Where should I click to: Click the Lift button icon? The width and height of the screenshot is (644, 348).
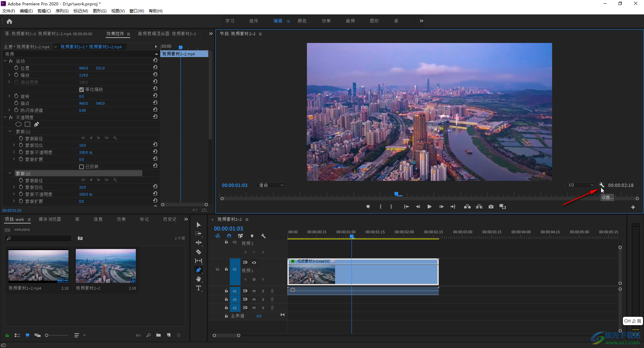click(x=467, y=207)
